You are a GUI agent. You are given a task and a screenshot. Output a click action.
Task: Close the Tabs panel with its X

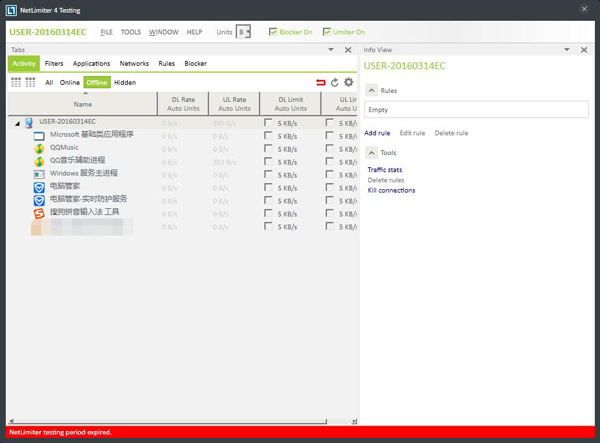(x=348, y=50)
